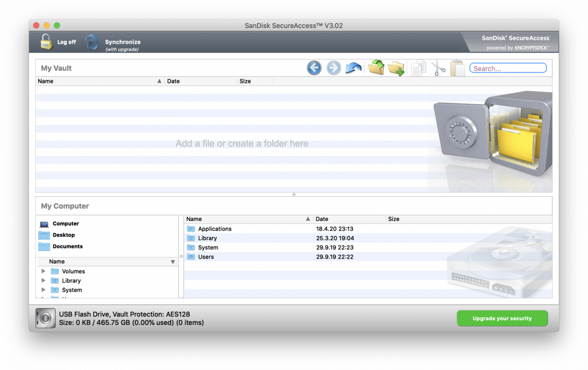The image size is (588, 370).
Task: Click the Copy pages icon in vault toolbar
Action: pyautogui.click(x=418, y=68)
